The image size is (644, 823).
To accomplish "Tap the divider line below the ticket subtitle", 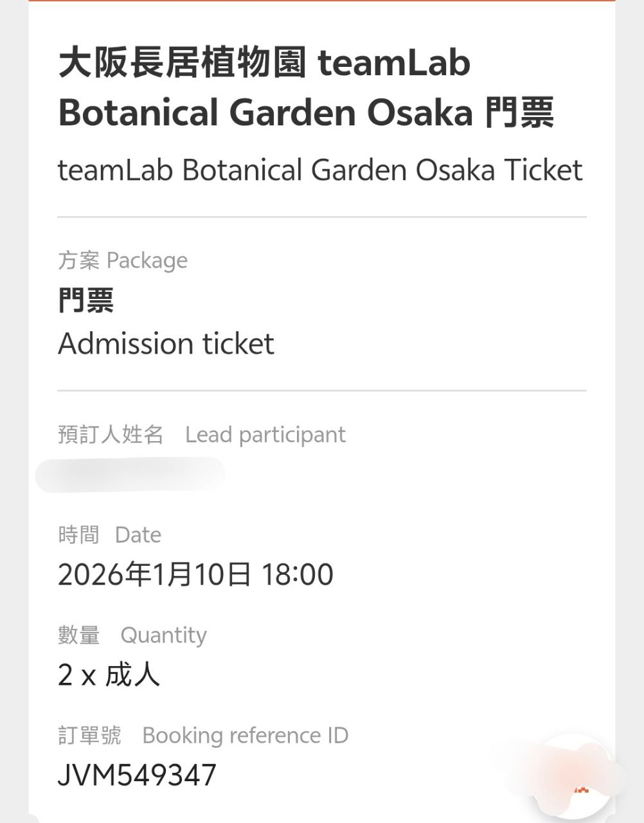I will pyautogui.click(x=321, y=217).
